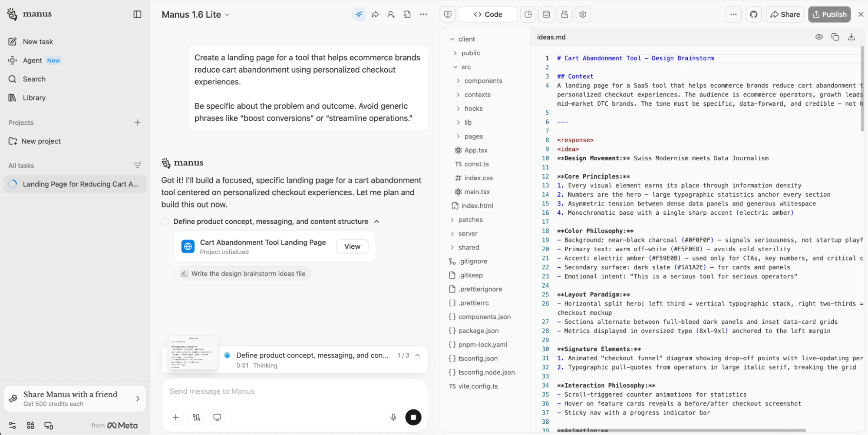Expand the hooks folder

tap(458, 109)
